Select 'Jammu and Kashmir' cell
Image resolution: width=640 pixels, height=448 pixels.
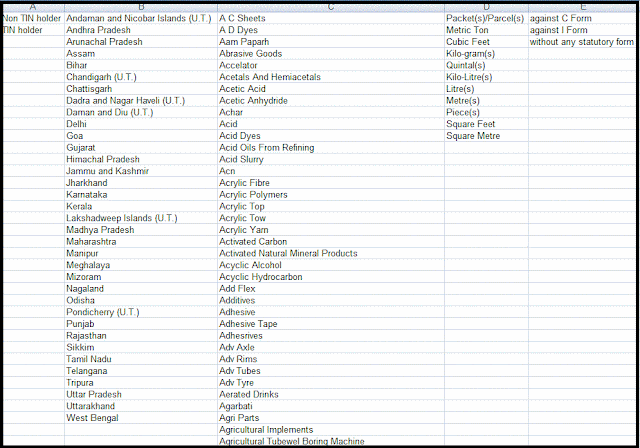point(141,171)
